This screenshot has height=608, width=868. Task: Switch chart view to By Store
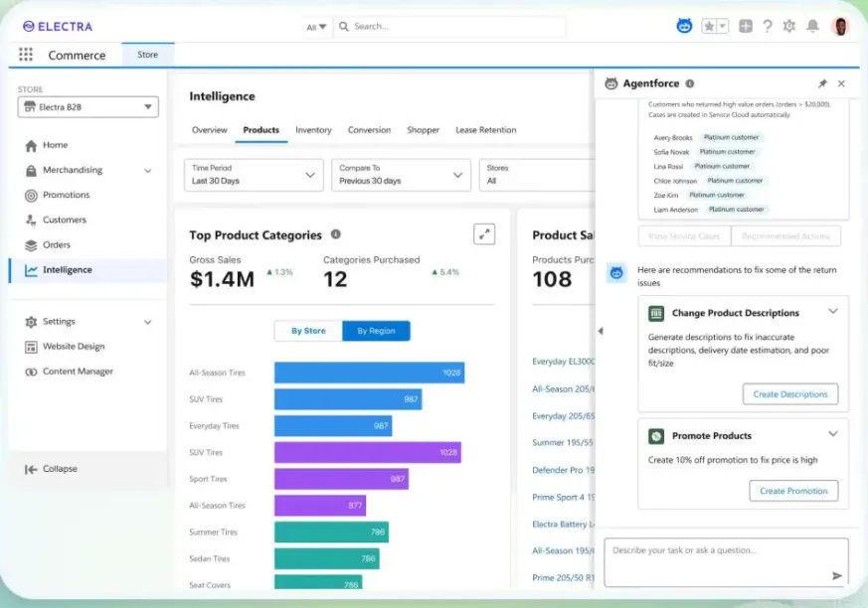click(308, 331)
